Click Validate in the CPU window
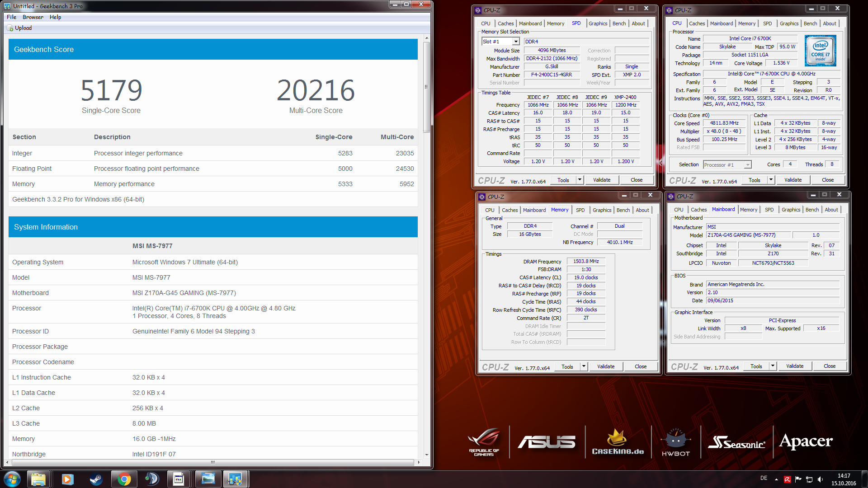 pyautogui.click(x=793, y=180)
